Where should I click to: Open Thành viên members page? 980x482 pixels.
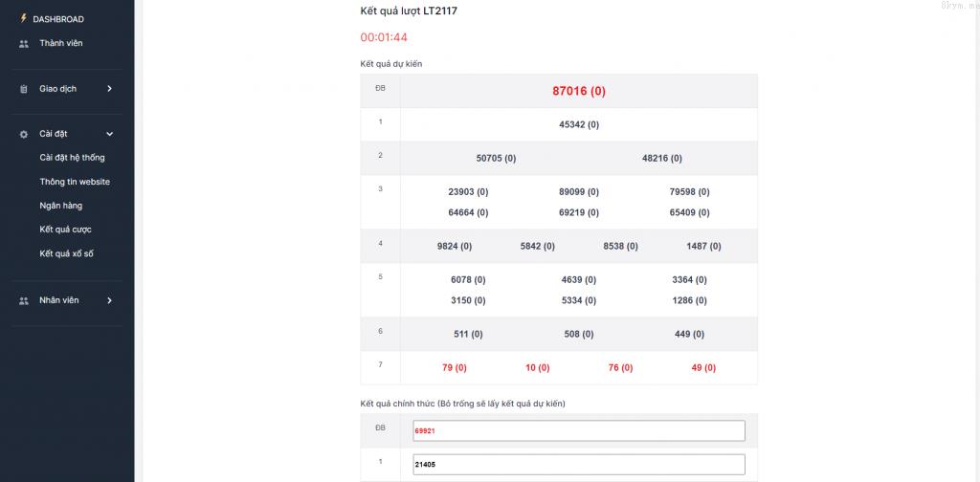tap(60, 43)
